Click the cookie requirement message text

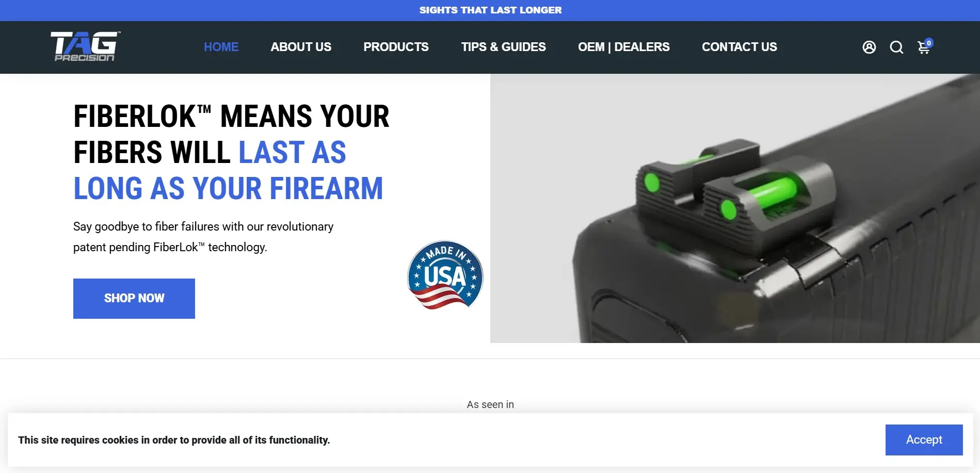[174, 440]
